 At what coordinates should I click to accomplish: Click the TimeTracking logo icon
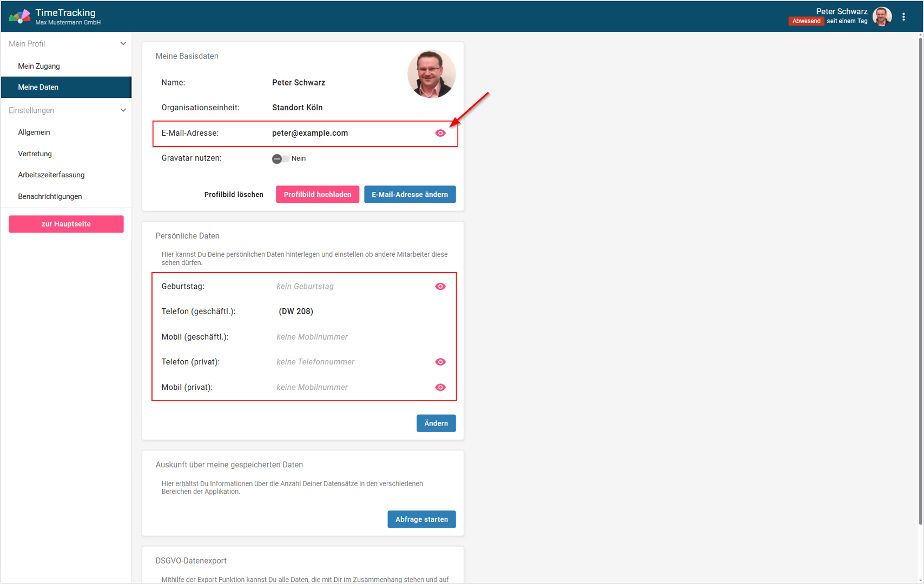(x=19, y=16)
